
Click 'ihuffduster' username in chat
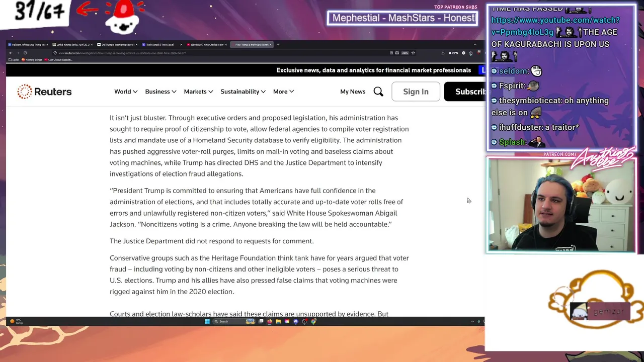tap(520, 128)
